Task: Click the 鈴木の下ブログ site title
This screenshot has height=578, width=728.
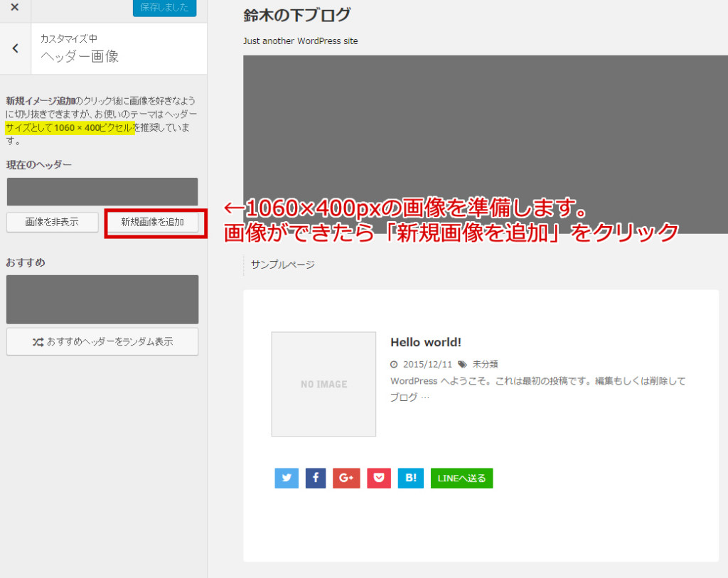Action: [295, 14]
